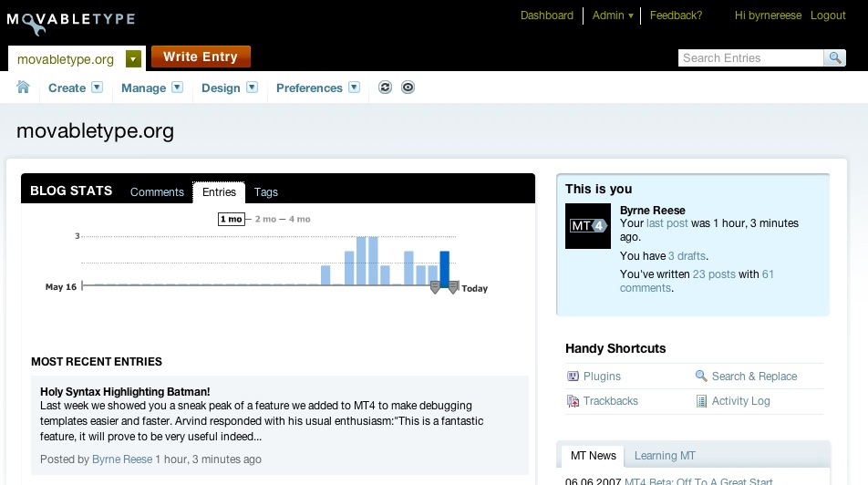Open the 3 drafts link

pos(687,256)
